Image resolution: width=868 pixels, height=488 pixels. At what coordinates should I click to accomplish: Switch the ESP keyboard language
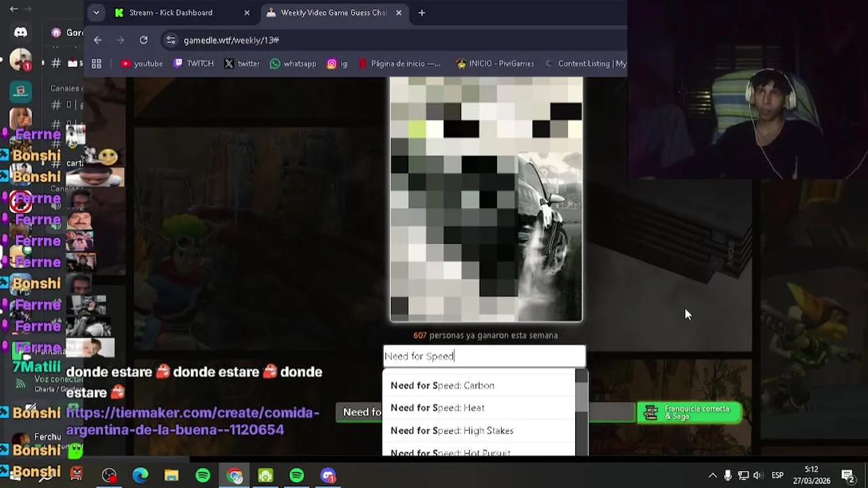tap(778, 476)
